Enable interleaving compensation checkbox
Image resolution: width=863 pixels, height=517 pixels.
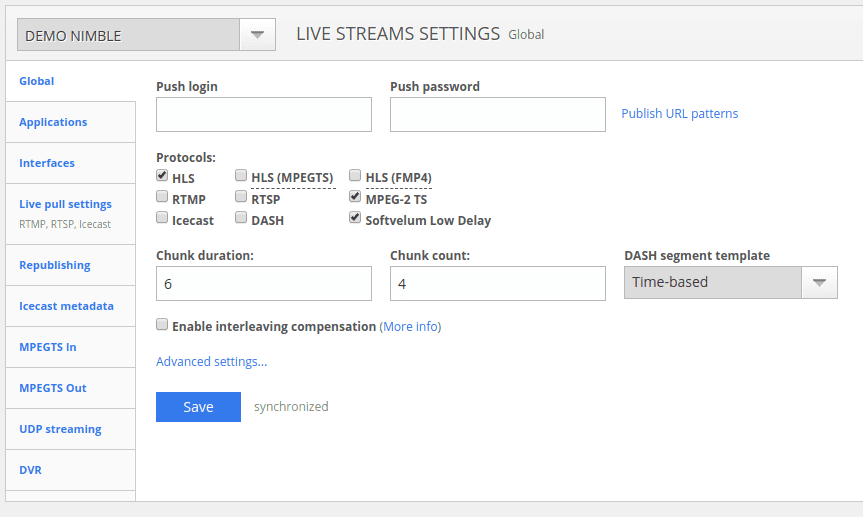[x=162, y=325]
